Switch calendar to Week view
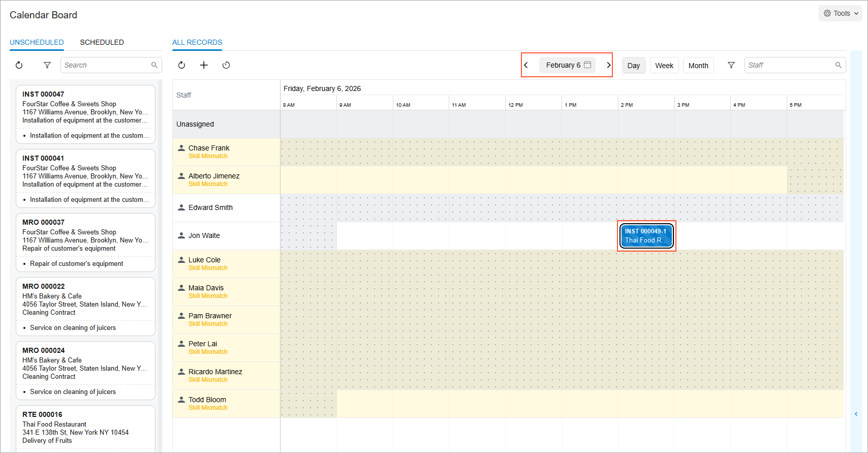Image resolution: width=868 pixels, height=453 pixels. [x=664, y=66]
